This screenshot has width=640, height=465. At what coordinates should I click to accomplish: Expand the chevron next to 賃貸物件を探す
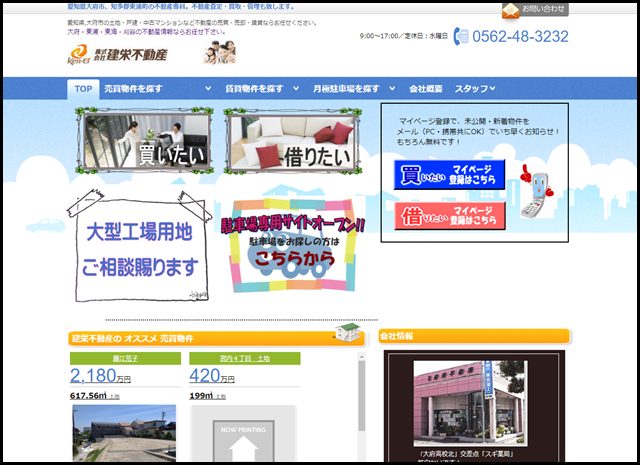296,88
